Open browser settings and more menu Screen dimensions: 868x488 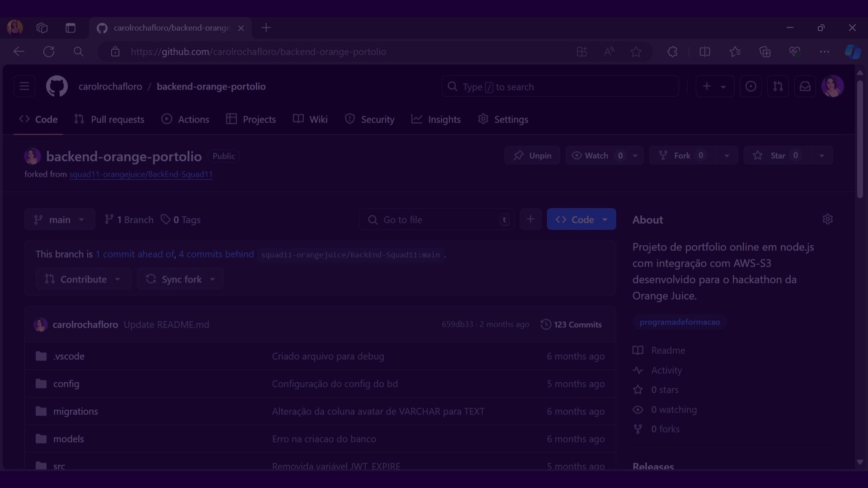coord(825,52)
